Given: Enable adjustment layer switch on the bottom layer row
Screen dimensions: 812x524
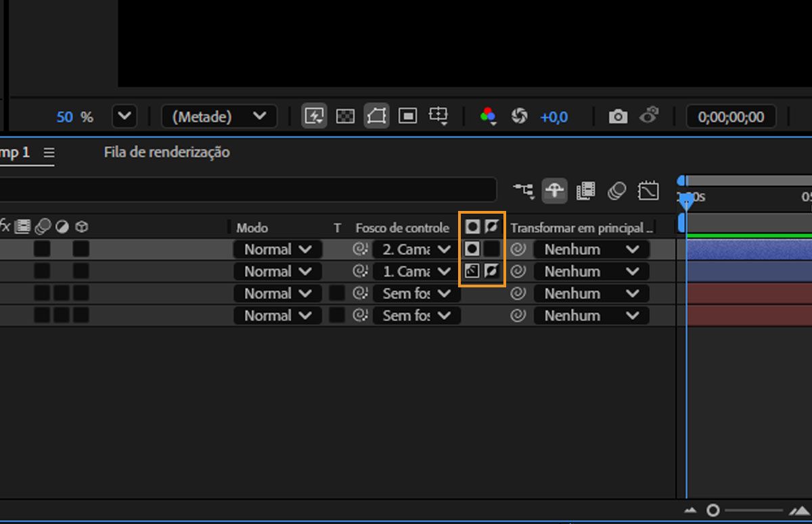Looking at the screenshot, I should (62, 315).
